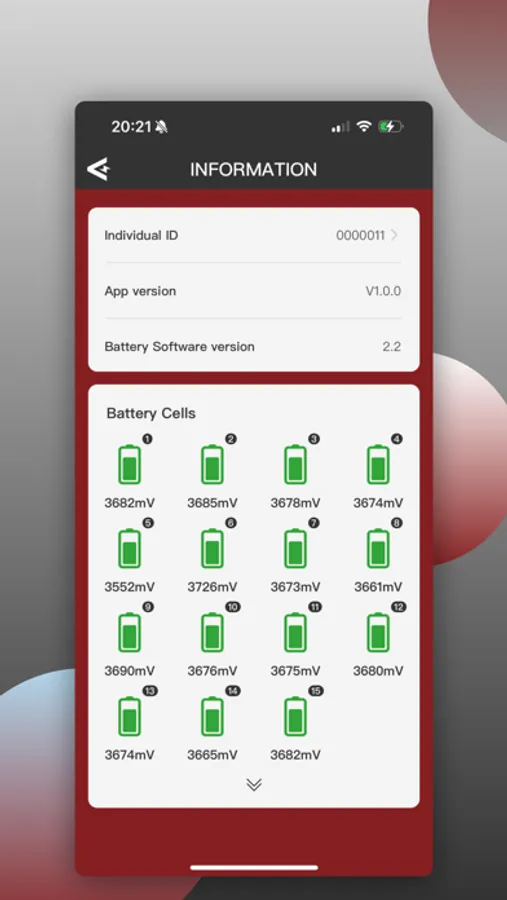Tap battery cell 9 icon
The height and width of the screenshot is (900, 507).
coord(130,632)
